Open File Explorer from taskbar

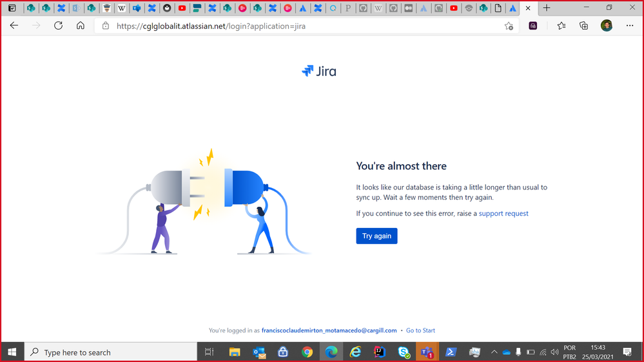click(235, 352)
